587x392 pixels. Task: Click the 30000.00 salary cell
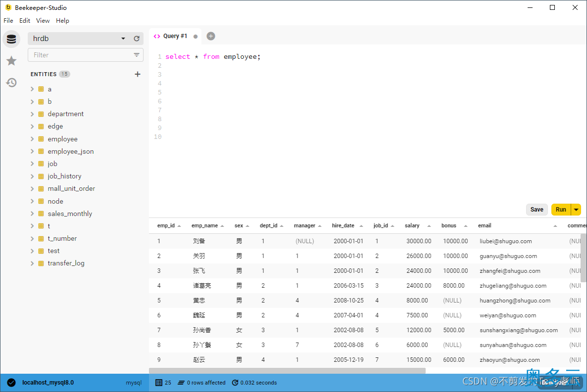[x=419, y=241]
